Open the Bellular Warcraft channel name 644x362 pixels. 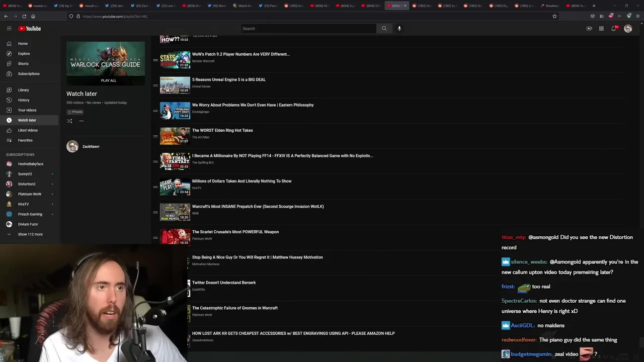point(203,61)
